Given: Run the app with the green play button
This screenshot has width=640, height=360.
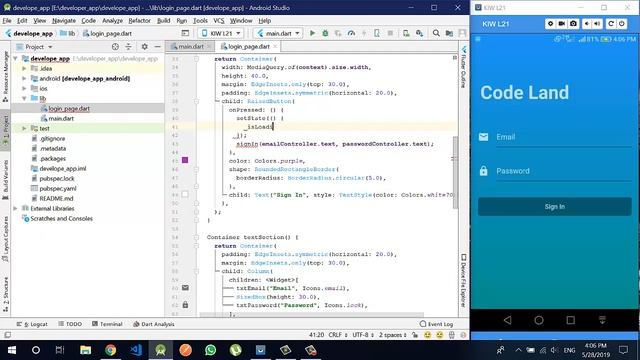Looking at the screenshot, I should pyautogui.click(x=312, y=33).
